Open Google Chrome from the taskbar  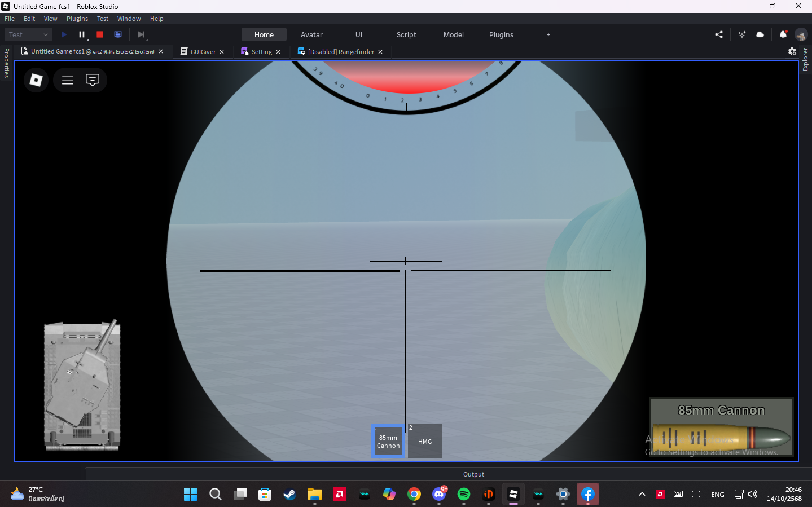414,494
